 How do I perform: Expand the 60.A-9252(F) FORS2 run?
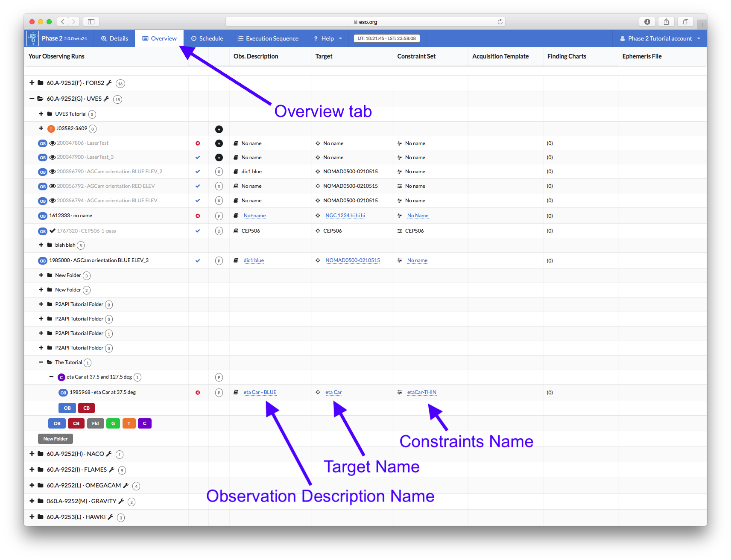click(32, 83)
